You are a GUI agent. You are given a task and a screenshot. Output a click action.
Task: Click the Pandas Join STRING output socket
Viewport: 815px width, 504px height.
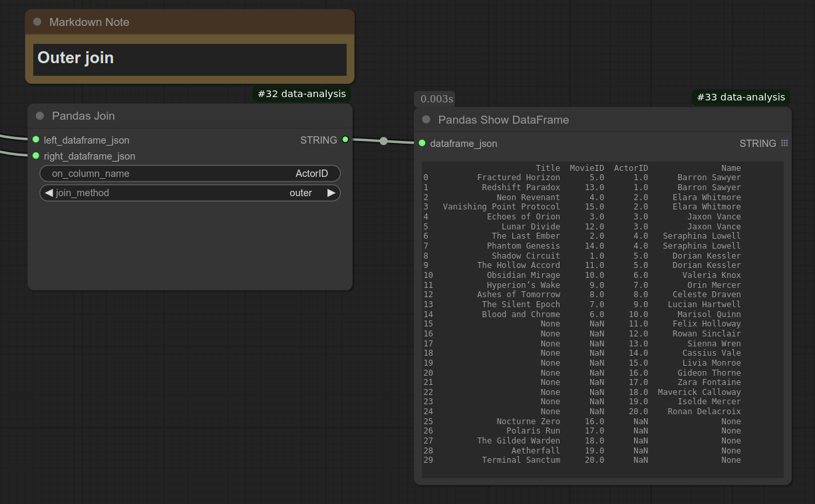(345, 140)
